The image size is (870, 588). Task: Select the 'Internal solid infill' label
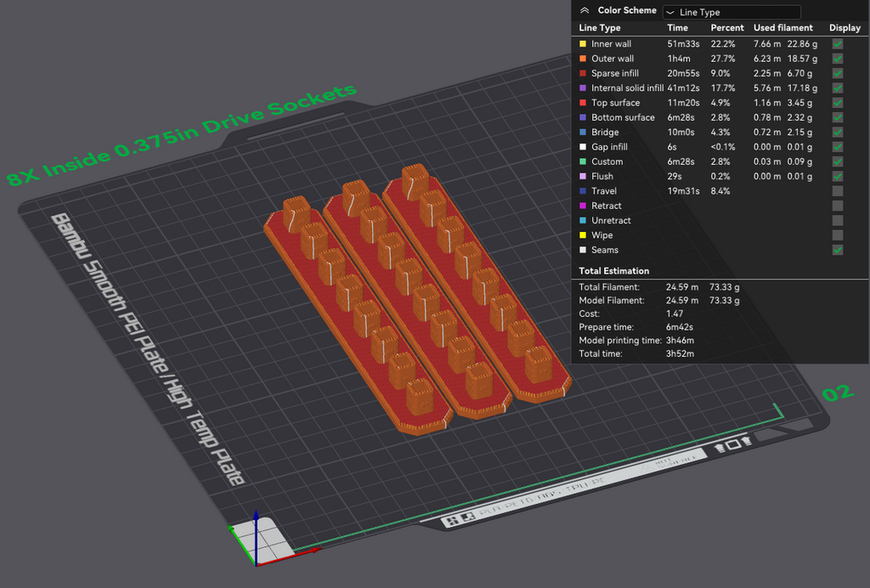(x=627, y=88)
